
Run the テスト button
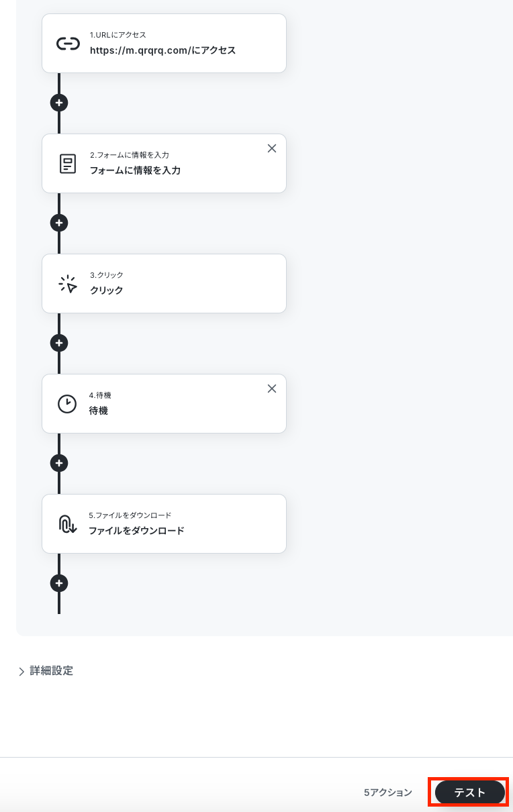coord(470,793)
